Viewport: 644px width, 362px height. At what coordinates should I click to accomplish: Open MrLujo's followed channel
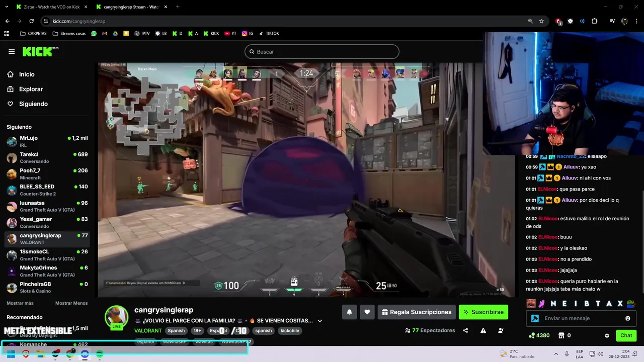(47, 141)
